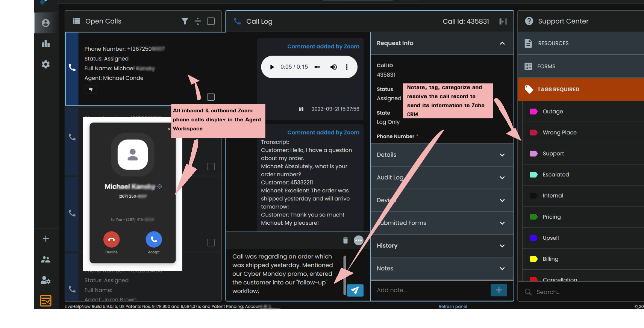644x328 pixels.
Task: Toggle select-all checkbox in Open Calls header
Action: 211,21
